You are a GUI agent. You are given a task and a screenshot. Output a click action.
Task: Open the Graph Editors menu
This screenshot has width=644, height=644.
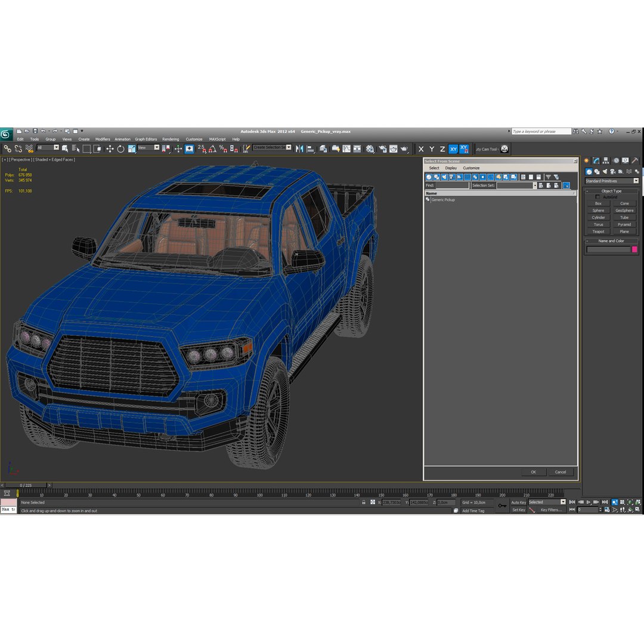tap(146, 139)
